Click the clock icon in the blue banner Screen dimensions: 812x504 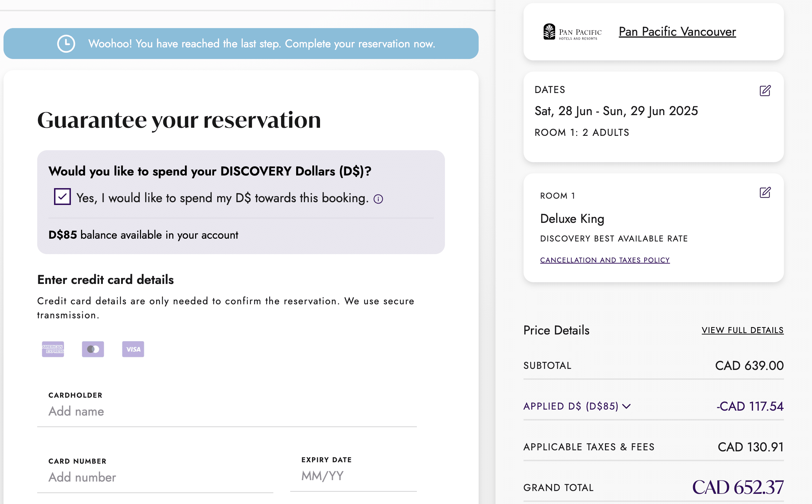[66, 43]
